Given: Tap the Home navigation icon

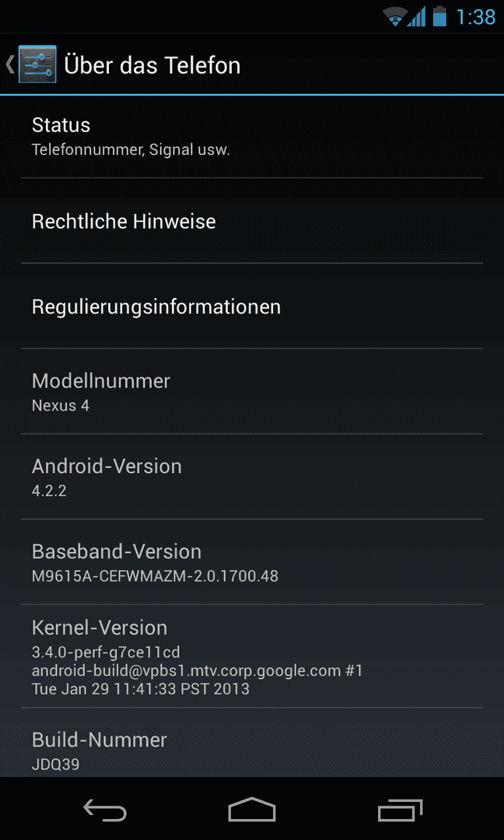Looking at the screenshot, I should click(252, 809).
